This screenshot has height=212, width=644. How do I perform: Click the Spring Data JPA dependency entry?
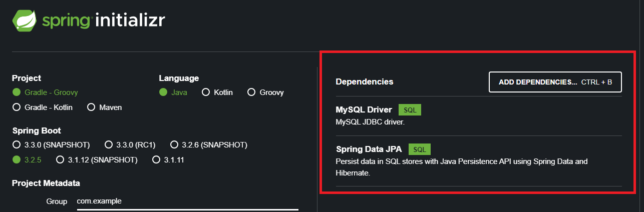[479, 161]
